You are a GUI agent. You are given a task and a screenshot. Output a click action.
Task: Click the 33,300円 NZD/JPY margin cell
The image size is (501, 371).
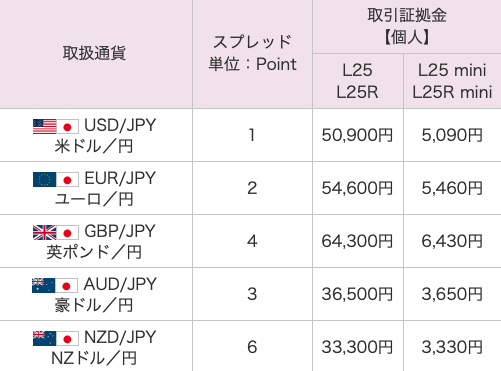pos(357,347)
